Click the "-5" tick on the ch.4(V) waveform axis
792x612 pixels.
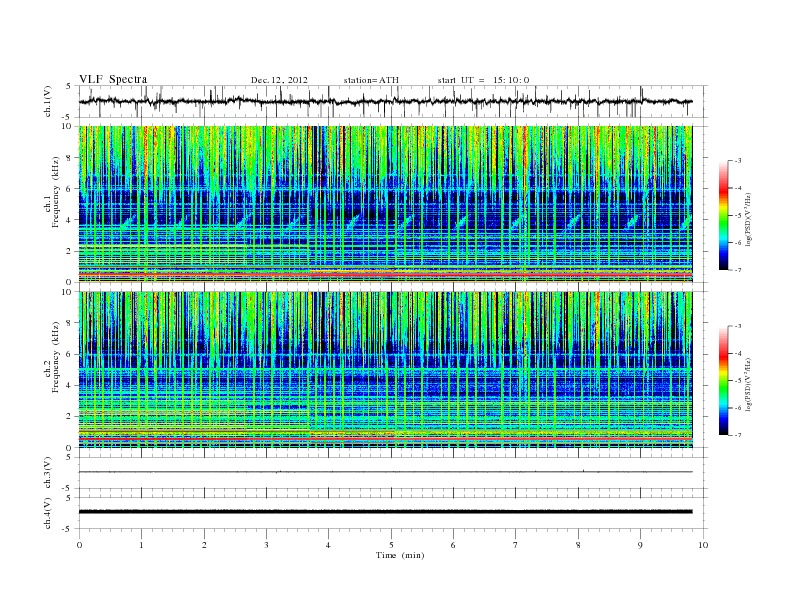pos(68,529)
